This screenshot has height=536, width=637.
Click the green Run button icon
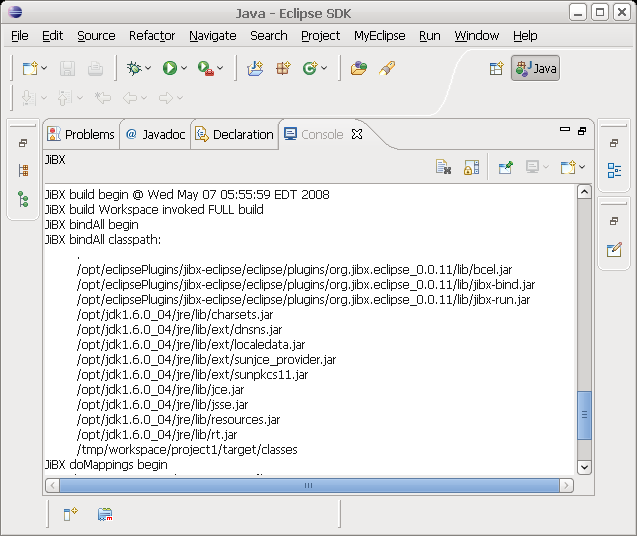pos(170,68)
